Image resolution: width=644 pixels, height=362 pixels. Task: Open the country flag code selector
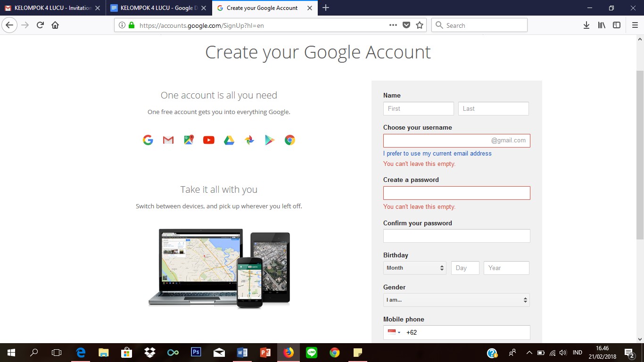pos(394,332)
